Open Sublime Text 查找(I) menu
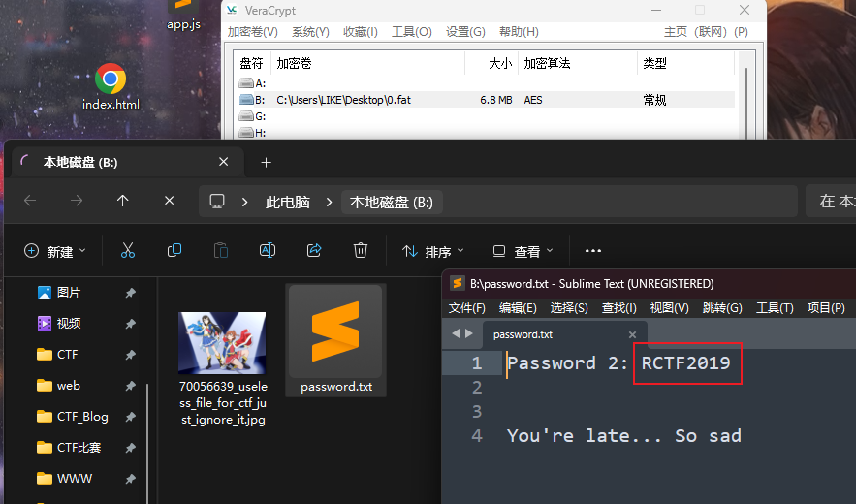 pyautogui.click(x=619, y=308)
